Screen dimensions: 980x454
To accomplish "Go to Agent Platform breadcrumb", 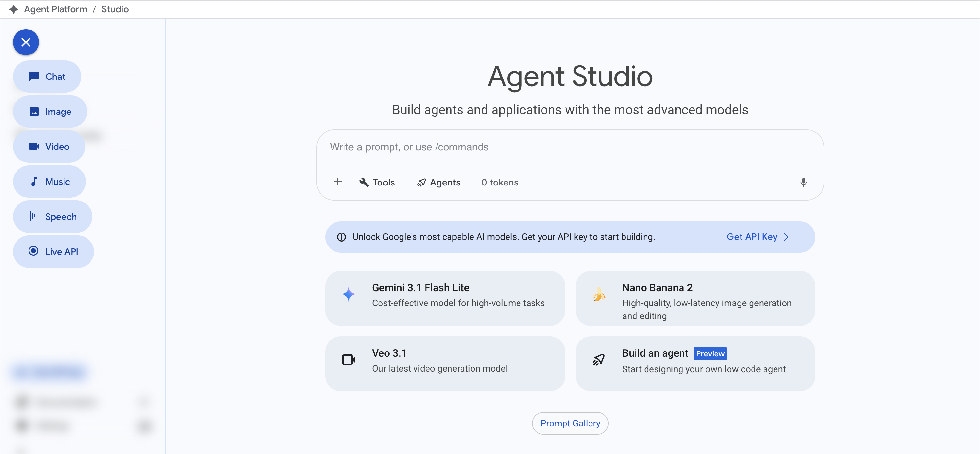I will [55, 9].
